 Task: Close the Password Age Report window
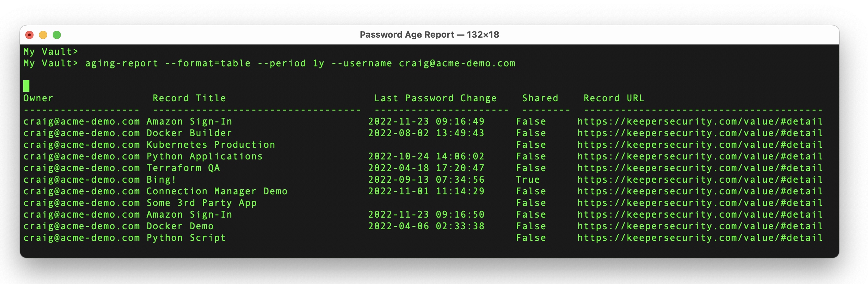[30, 35]
